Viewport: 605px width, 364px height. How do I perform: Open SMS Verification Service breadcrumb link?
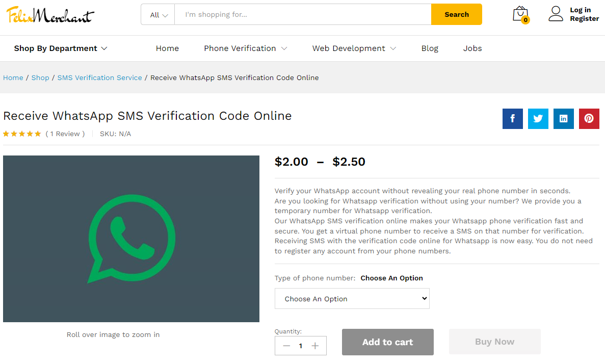point(99,78)
